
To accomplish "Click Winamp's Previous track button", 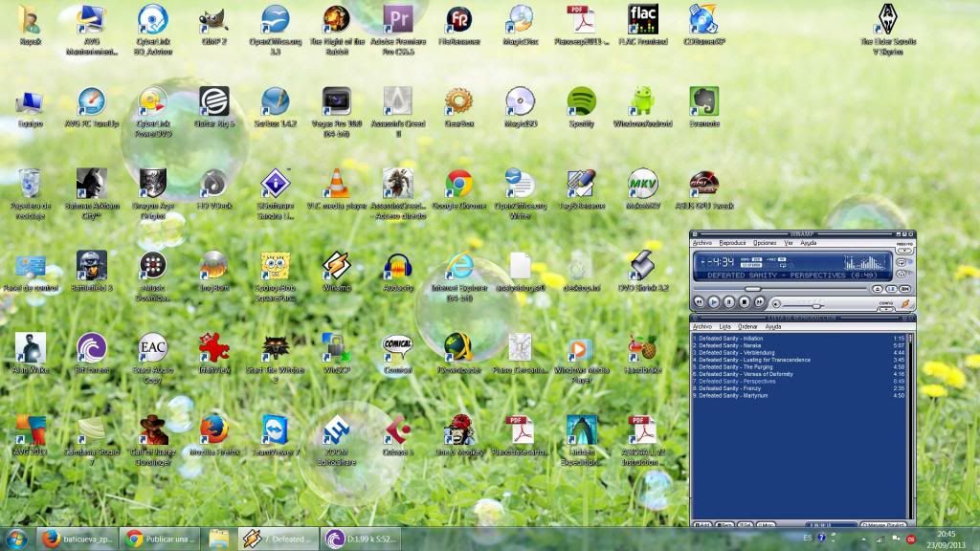I will [699, 301].
